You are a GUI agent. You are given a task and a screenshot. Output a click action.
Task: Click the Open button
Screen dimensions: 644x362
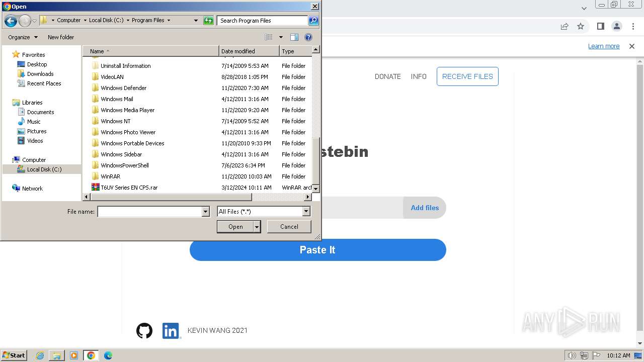click(235, 227)
